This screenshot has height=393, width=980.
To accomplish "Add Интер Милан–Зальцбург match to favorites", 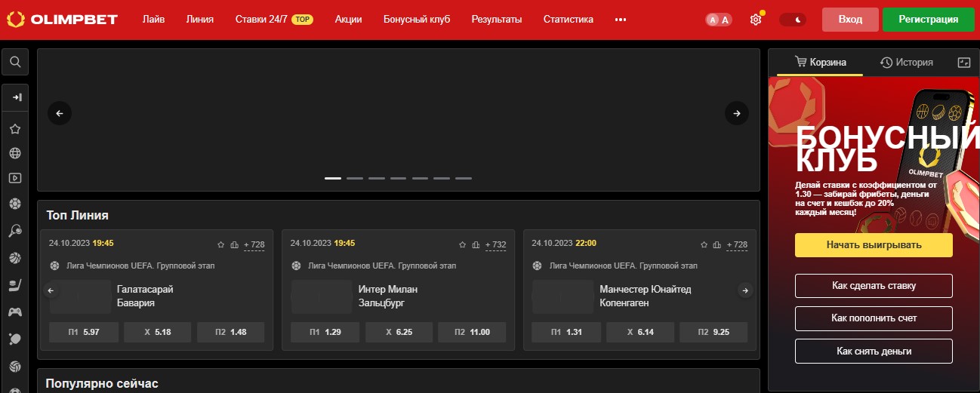I will tap(463, 244).
